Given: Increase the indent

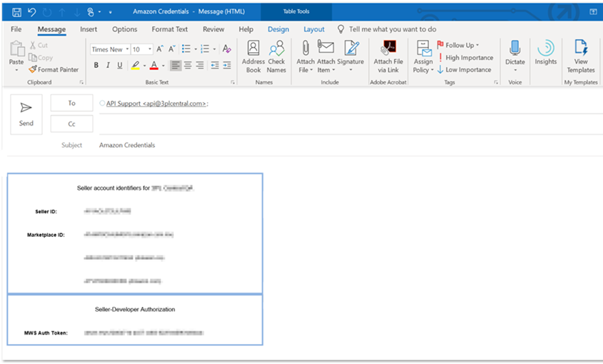Looking at the screenshot, I should point(227,66).
